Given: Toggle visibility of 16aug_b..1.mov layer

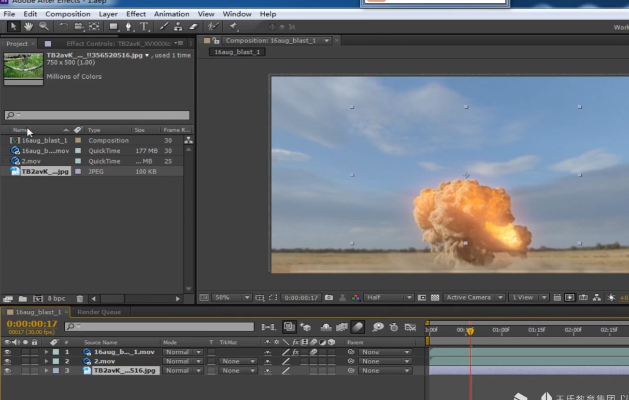Looking at the screenshot, I should tap(8, 352).
